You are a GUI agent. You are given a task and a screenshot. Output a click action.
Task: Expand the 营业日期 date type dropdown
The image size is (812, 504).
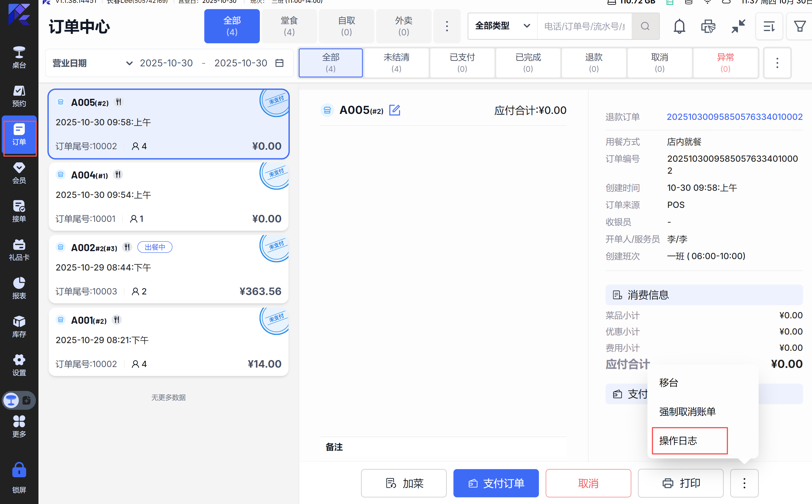(92, 63)
